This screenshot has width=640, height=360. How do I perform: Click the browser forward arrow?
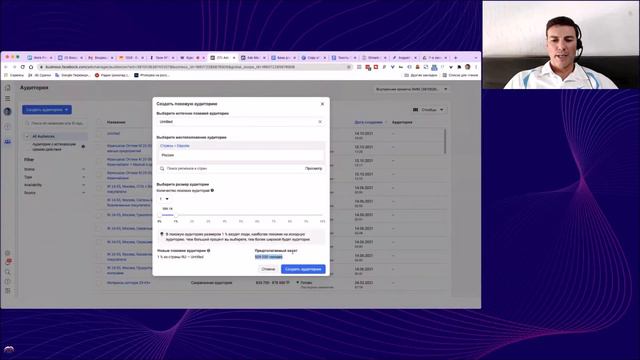coord(14,67)
